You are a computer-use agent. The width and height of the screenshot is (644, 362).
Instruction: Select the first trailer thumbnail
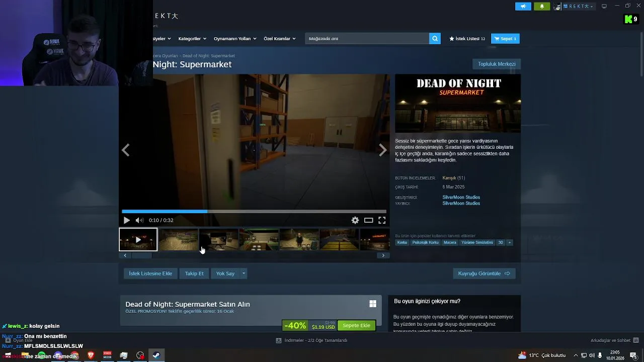[x=138, y=240]
